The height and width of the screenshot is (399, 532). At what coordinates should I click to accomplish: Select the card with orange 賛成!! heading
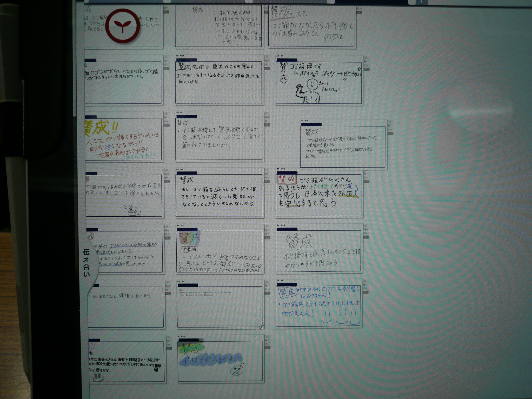coord(123,139)
